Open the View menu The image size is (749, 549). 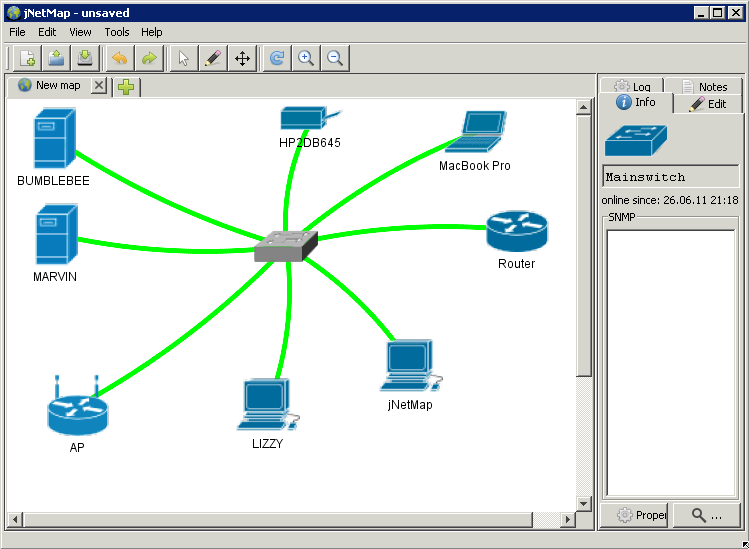80,32
